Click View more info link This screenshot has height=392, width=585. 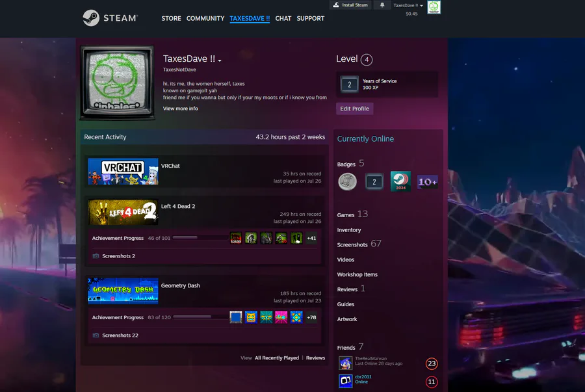pos(181,109)
